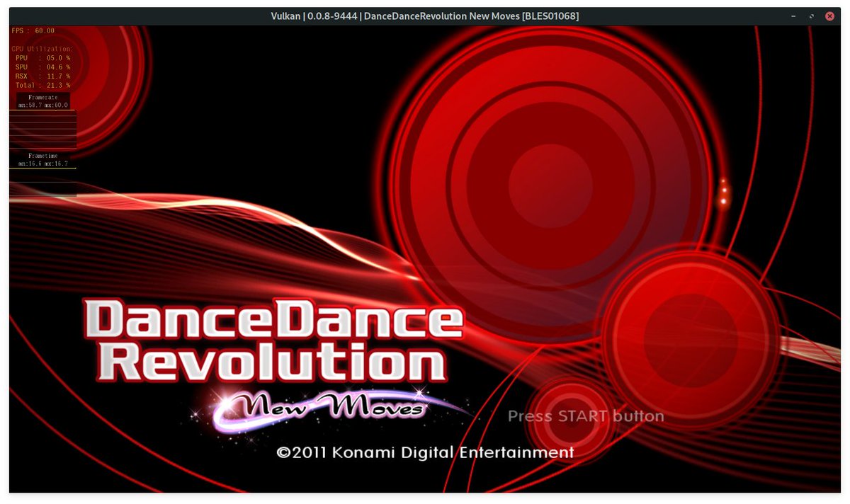The width and height of the screenshot is (850, 504).
Task: Select the "RSX : 11.7 %" line
Action: click(42, 76)
